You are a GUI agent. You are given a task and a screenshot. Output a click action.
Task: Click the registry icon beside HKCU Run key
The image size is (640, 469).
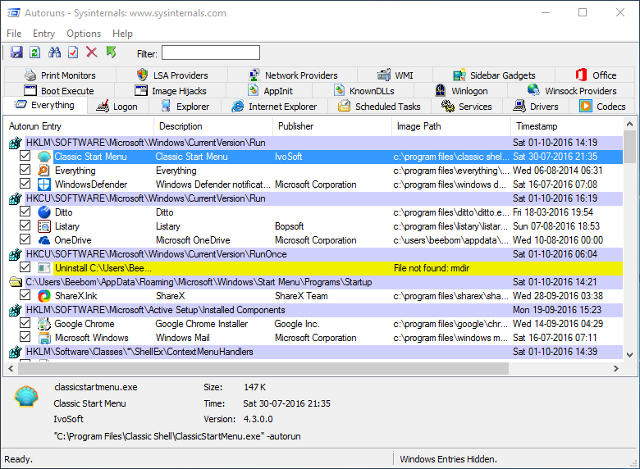[15, 199]
